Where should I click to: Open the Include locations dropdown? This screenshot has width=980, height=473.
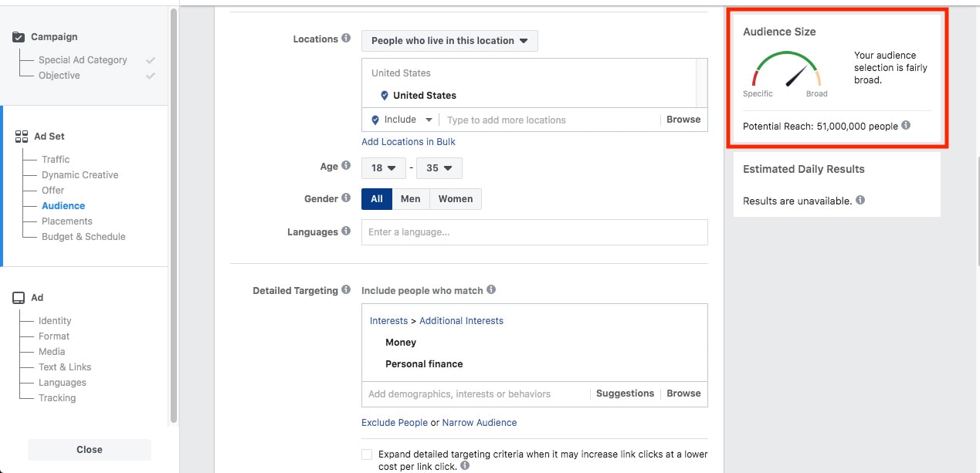[x=402, y=120]
